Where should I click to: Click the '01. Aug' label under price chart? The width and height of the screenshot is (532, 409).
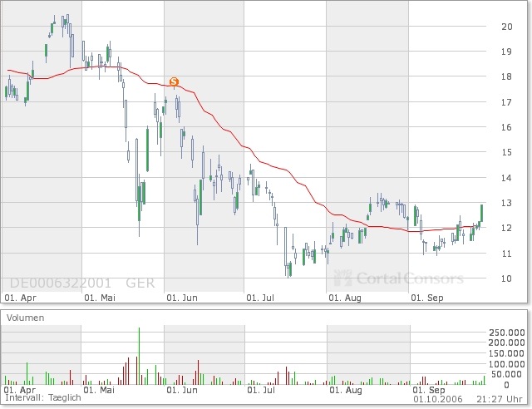[345, 298]
